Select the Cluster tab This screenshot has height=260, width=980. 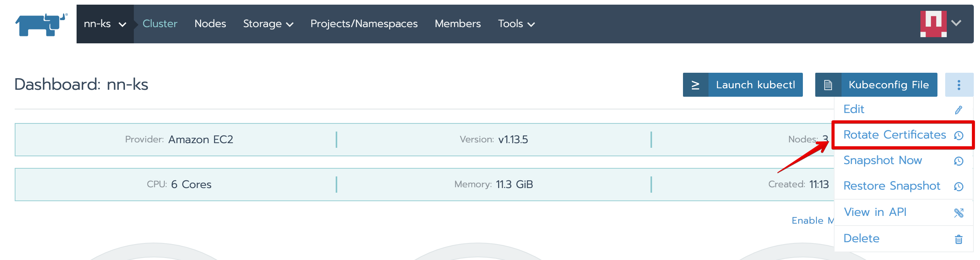pos(160,24)
